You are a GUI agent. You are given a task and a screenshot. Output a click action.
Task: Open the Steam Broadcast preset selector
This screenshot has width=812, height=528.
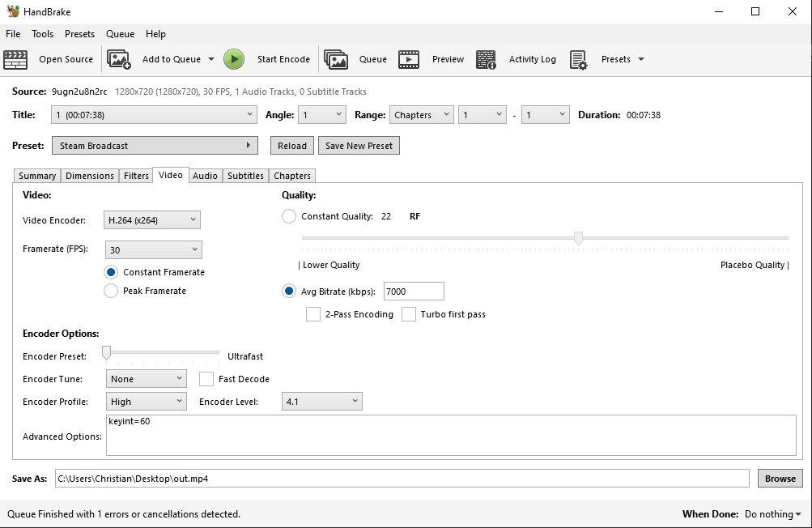pyautogui.click(x=155, y=146)
